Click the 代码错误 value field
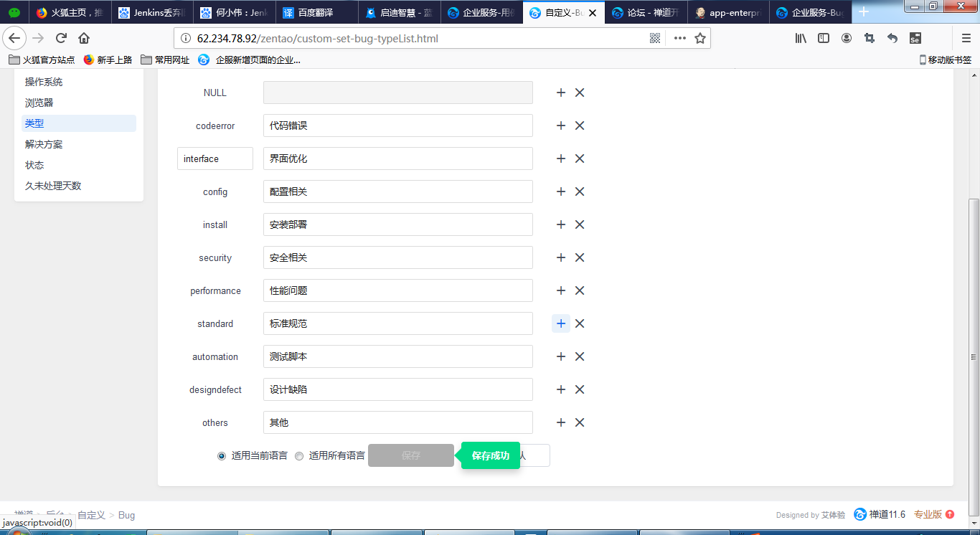The height and width of the screenshot is (535, 980). 398,126
